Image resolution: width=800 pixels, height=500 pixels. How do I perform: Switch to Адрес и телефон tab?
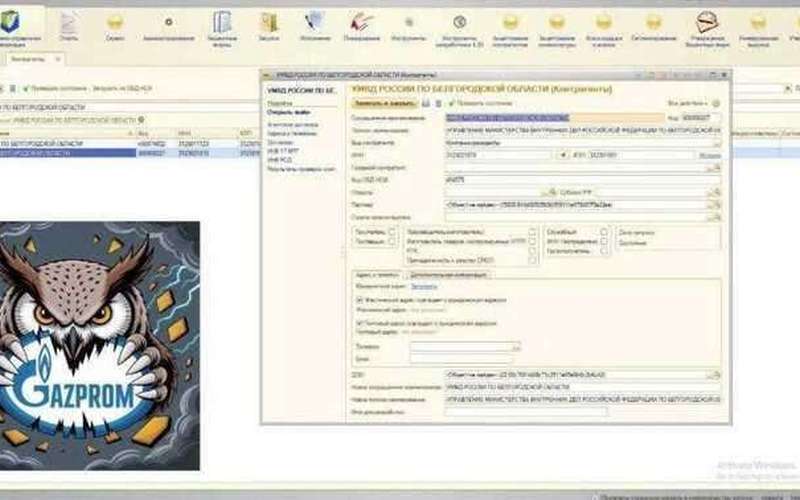tap(377, 275)
